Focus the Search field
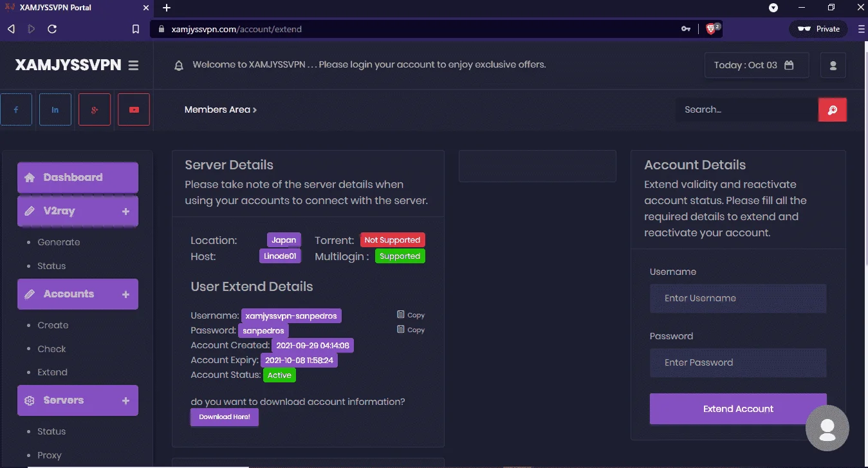This screenshot has height=468, width=868. click(x=747, y=109)
